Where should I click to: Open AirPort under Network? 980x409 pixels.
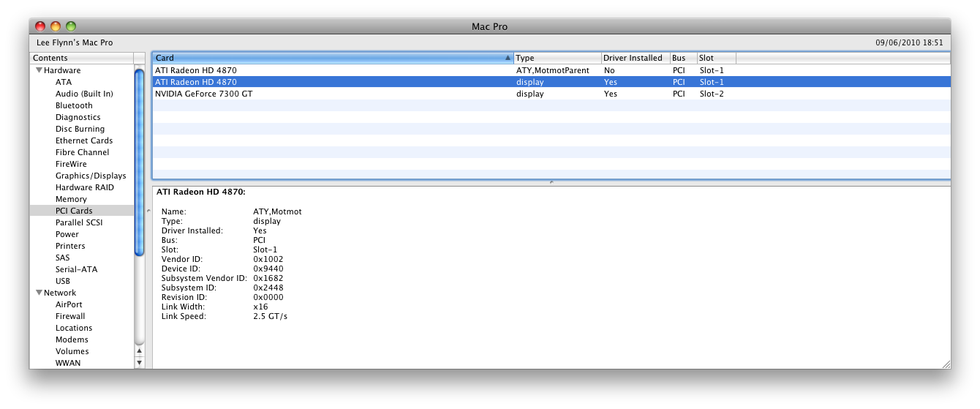click(x=69, y=304)
